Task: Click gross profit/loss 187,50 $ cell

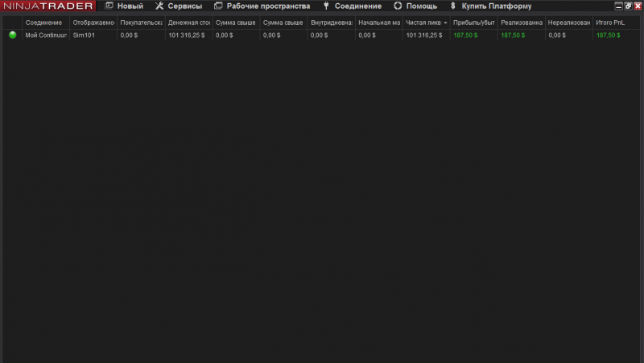Action: tap(473, 35)
